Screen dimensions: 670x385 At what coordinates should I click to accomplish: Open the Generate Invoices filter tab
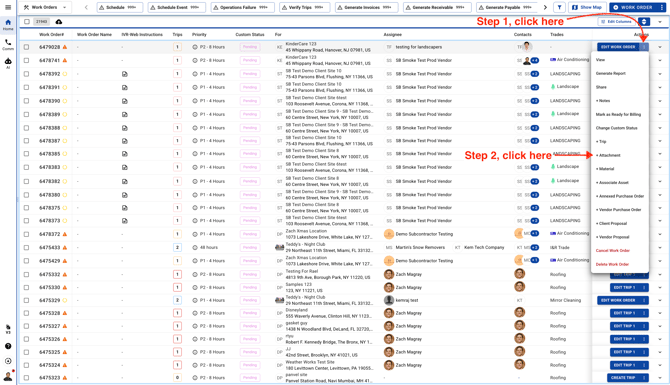point(366,7)
